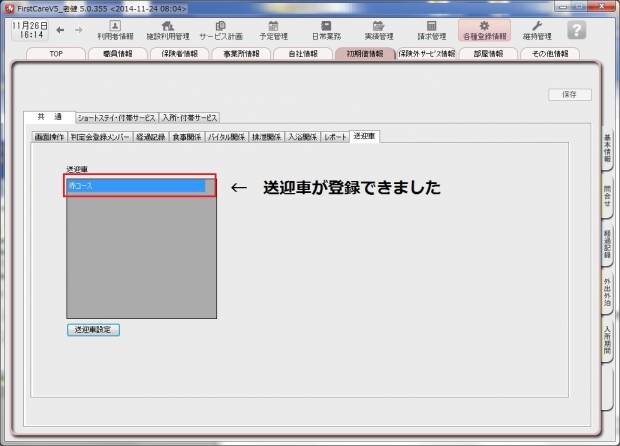Open the 食事関係 sub-tab
The image size is (620, 446).
click(186, 136)
